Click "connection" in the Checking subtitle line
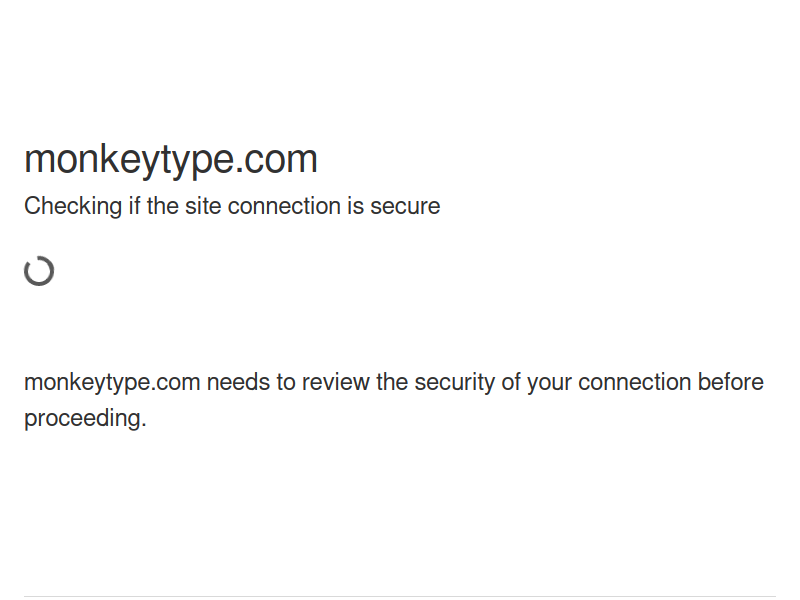 [284, 207]
